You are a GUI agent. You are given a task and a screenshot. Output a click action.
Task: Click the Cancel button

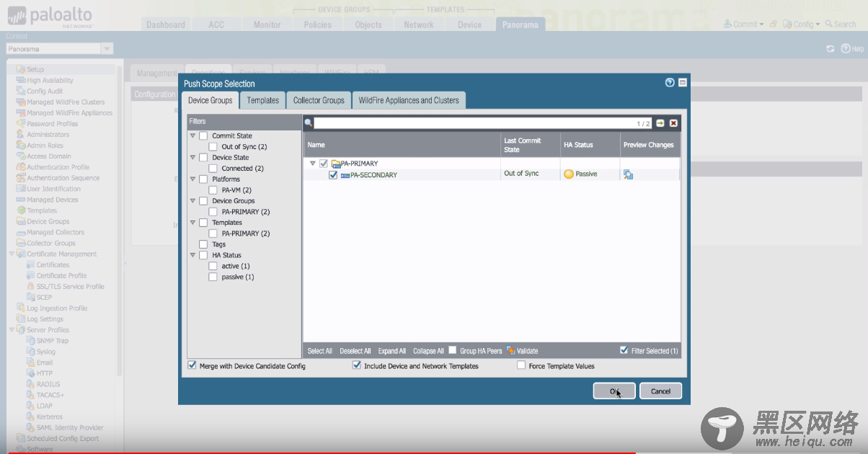pyautogui.click(x=660, y=391)
